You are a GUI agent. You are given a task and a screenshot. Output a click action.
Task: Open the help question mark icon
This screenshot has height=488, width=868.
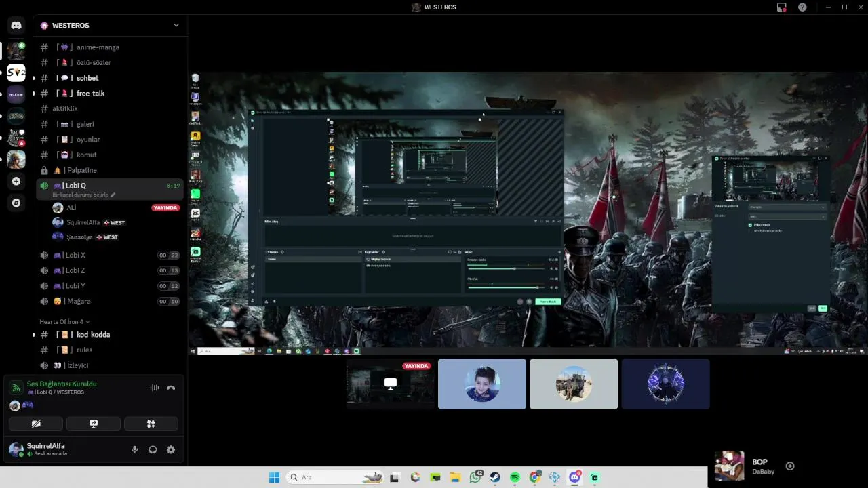[x=803, y=7]
